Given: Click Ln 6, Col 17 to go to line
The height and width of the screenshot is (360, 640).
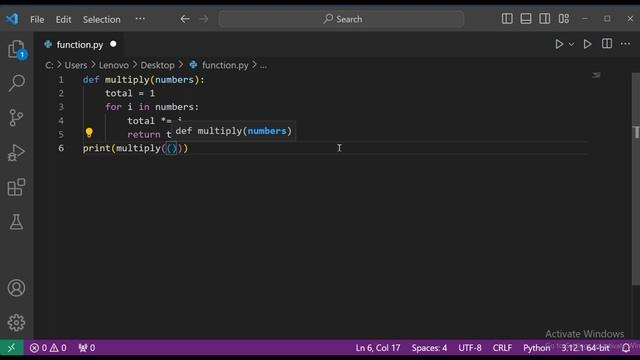Looking at the screenshot, I should click(378, 348).
